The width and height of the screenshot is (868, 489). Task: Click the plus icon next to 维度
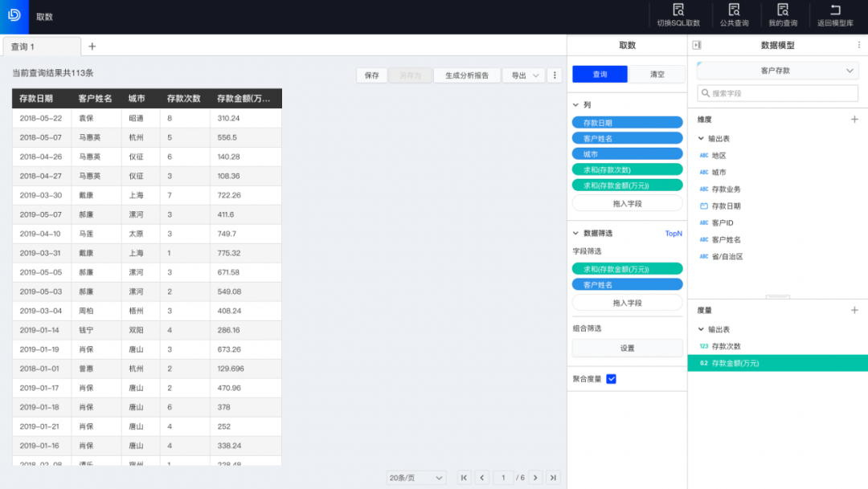click(x=854, y=119)
